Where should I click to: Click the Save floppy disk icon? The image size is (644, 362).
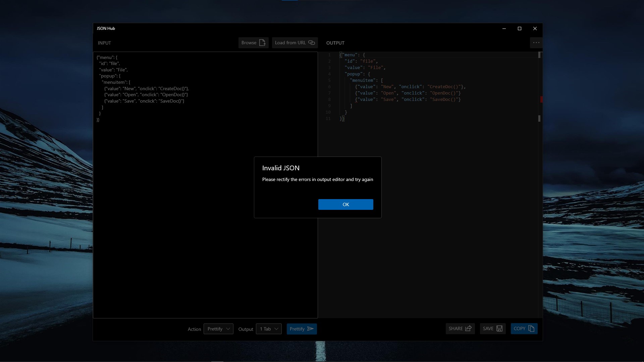click(x=499, y=328)
